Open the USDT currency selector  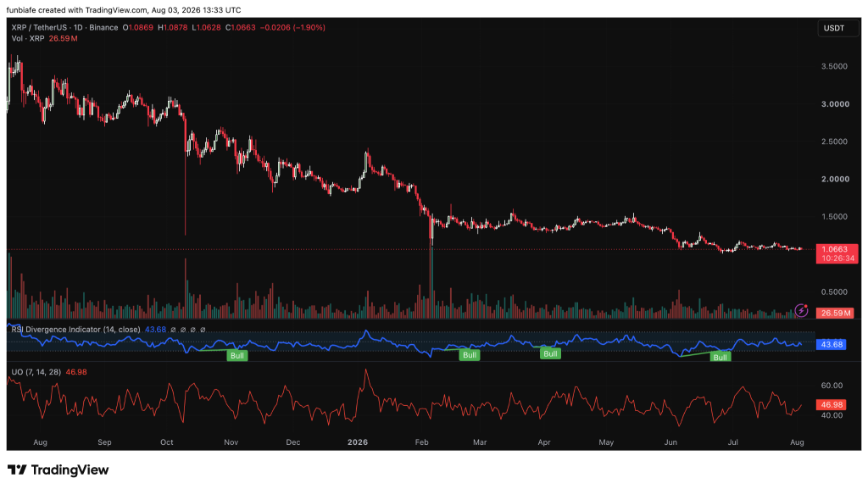point(838,28)
